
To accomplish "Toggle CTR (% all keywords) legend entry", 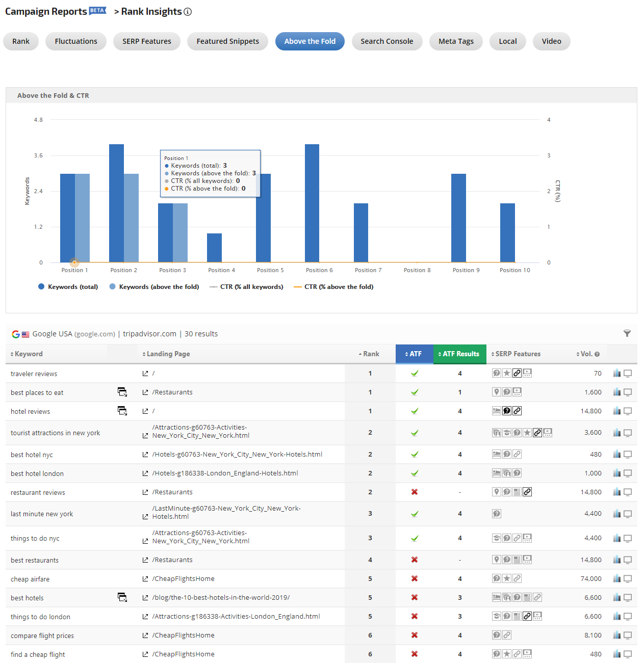I will point(246,287).
